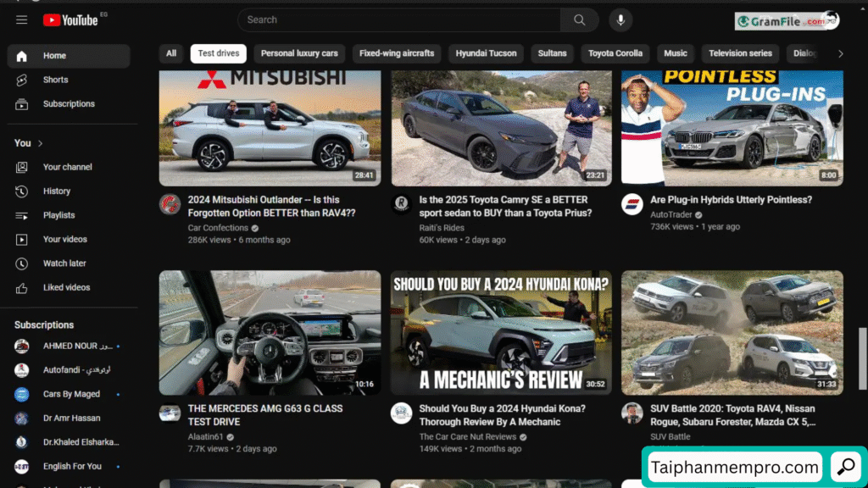Open Liked videos playlist
Image resolution: width=868 pixels, height=488 pixels.
66,287
